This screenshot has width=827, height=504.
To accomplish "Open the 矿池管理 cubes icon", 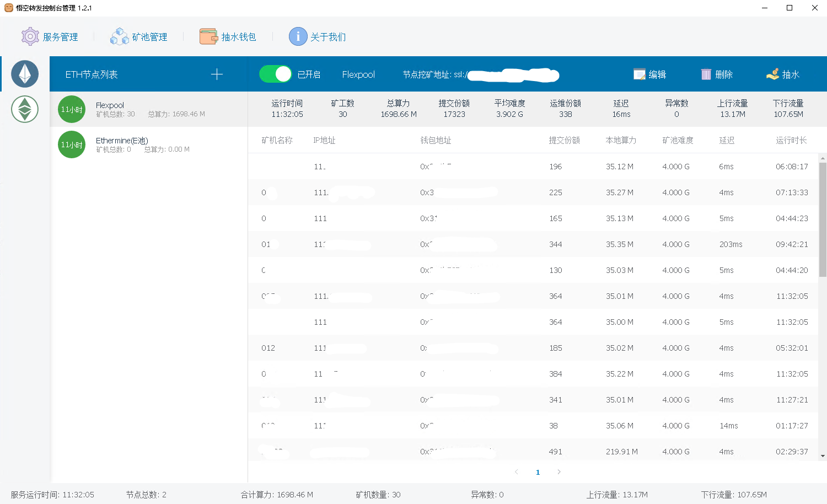I will coord(119,36).
